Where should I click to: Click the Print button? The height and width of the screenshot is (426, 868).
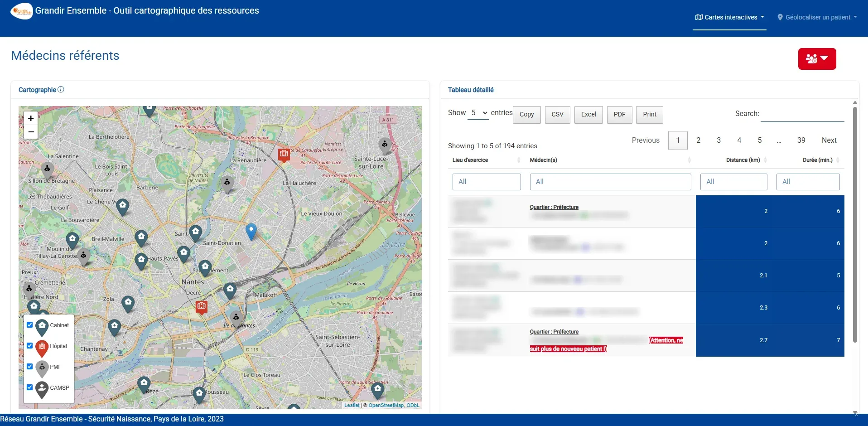650,115
